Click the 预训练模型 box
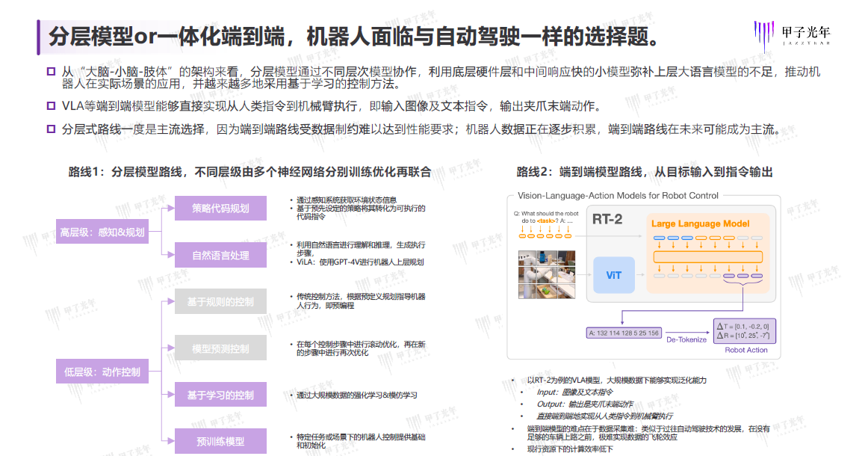The image size is (868, 456). [x=220, y=441]
